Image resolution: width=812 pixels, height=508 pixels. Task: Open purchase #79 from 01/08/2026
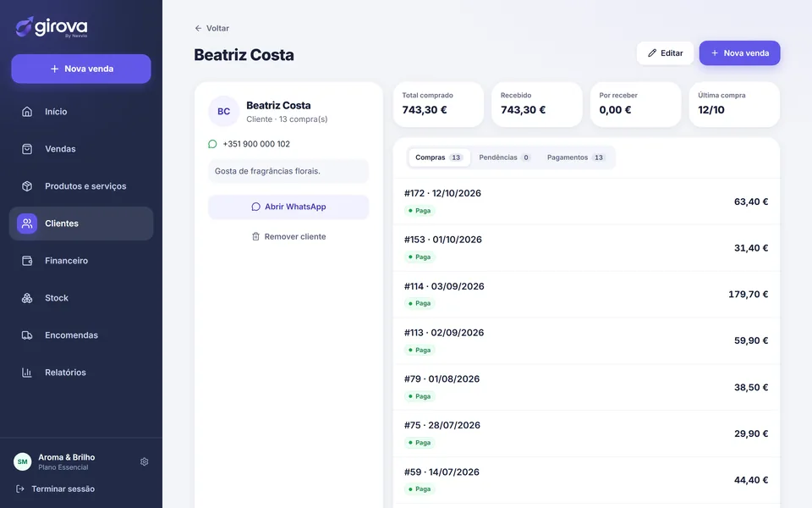[586, 387]
